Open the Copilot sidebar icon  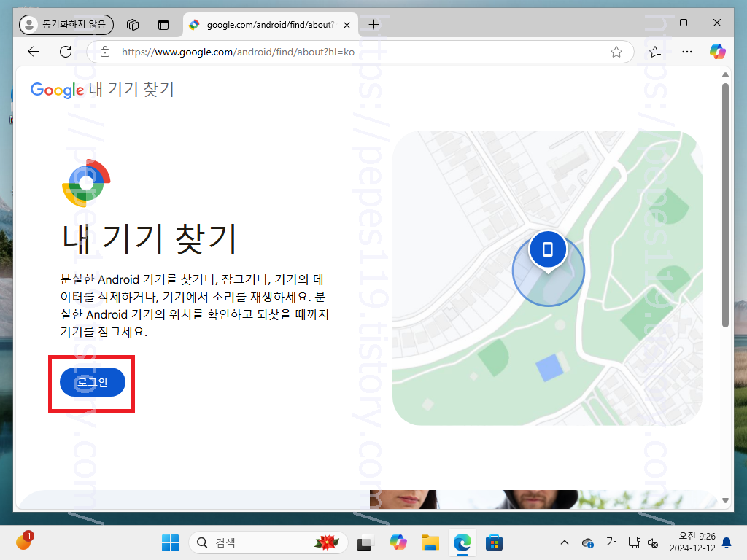718,52
